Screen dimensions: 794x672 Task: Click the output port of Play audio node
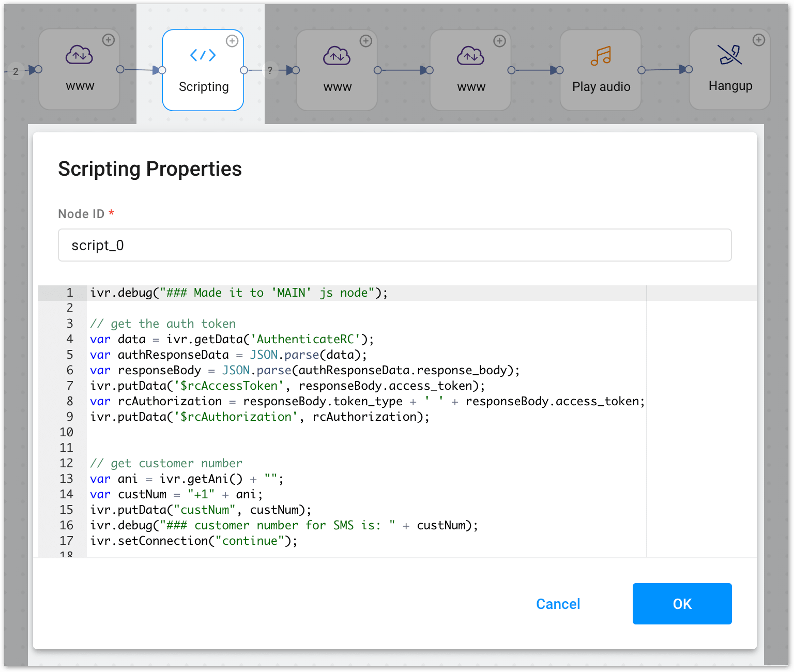tap(642, 70)
